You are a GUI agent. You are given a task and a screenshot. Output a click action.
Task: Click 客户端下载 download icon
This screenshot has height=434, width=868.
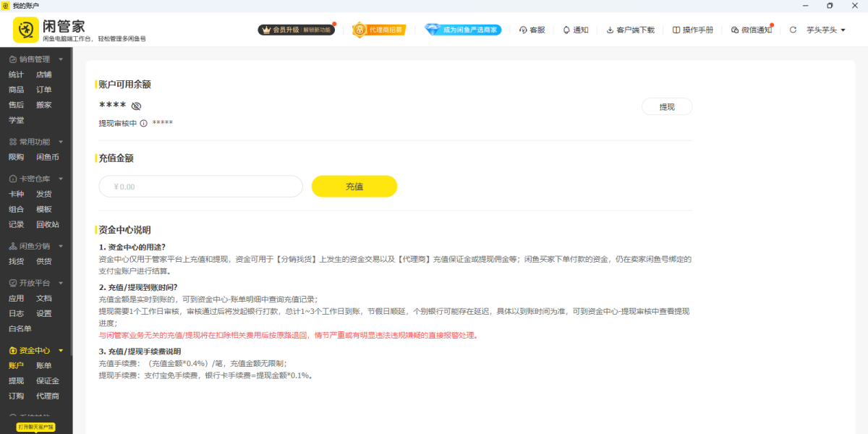click(629, 30)
